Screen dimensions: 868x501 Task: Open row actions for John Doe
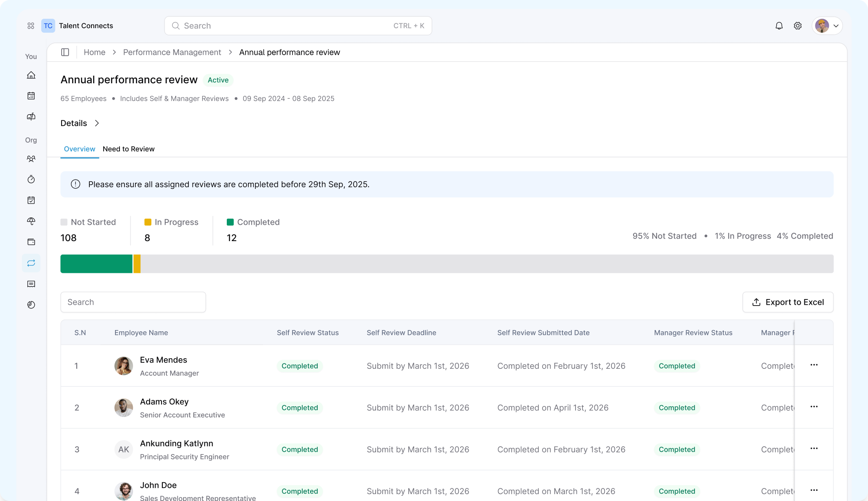pos(814,490)
